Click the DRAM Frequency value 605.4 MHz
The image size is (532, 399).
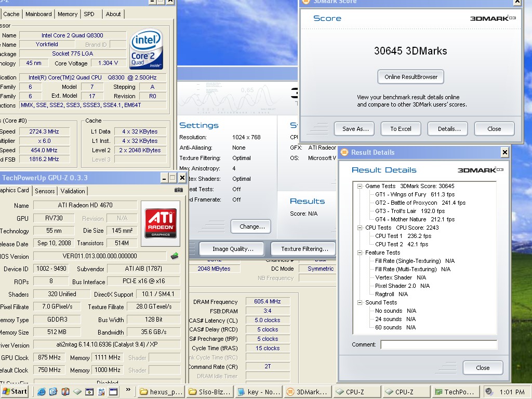pos(268,301)
